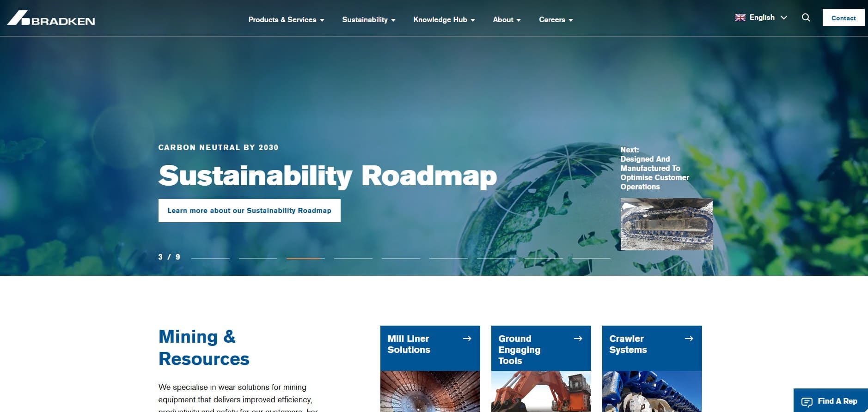Click the Crawler Systems arrow icon

(x=689, y=339)
